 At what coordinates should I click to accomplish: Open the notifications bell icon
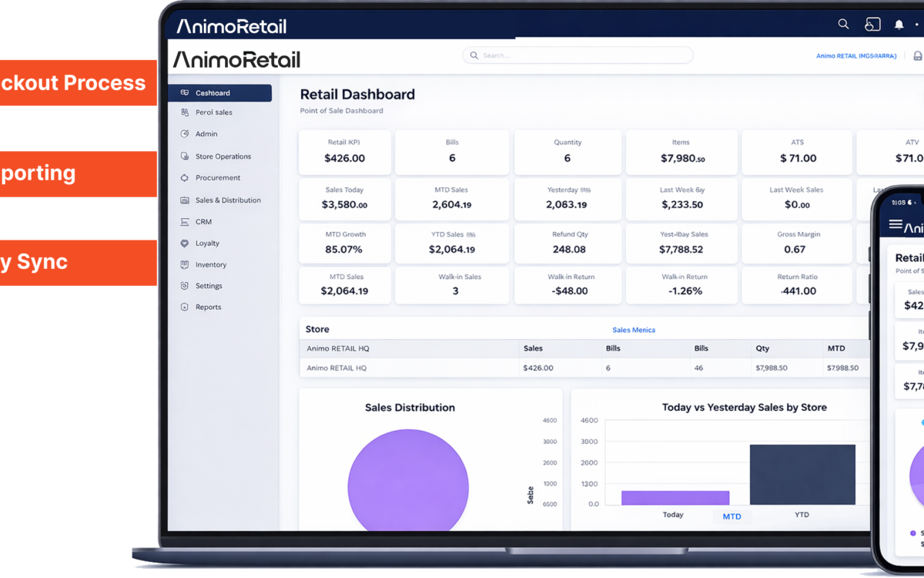(899, 25)
